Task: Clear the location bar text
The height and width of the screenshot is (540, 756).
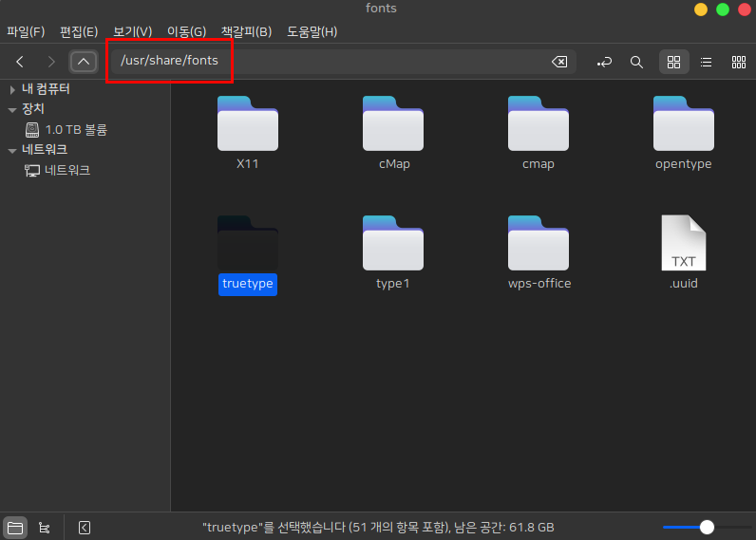Action: click(559, 62)
